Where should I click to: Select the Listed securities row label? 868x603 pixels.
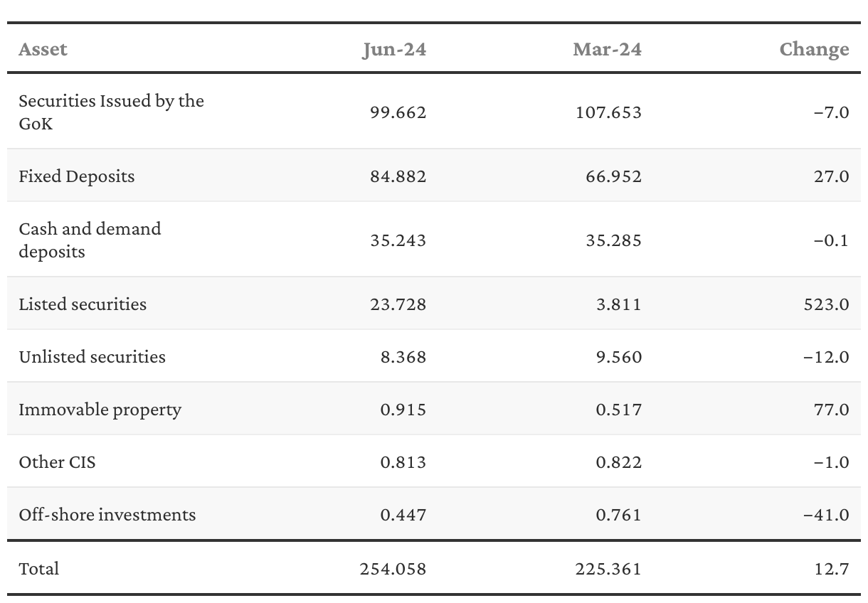[83, 304]
